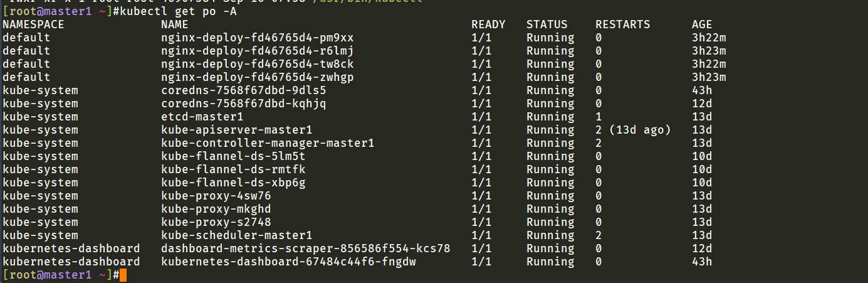Select the etcd-master1 pod name
Image resolution: width=868 pixels, height=283 pixels.
[x=202, y=117]
